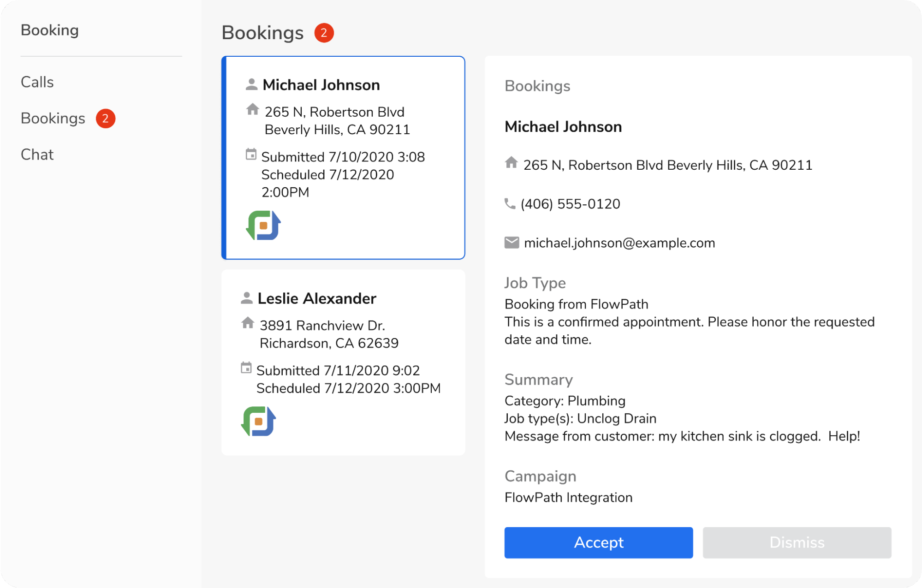
Task: Switch to the Bookings section in sidebar
Action: tap(53, 119)
